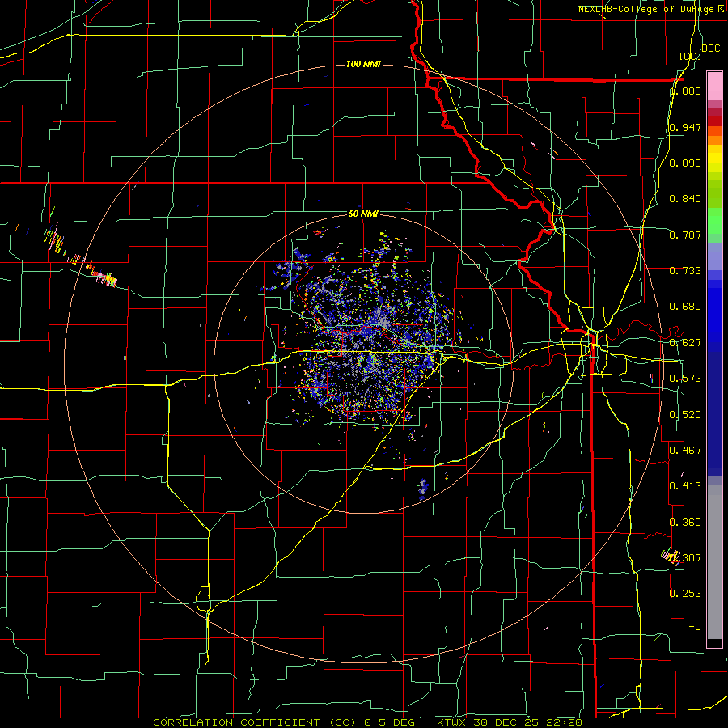The height and width of the screenshot is (728, 728).
Task: Click the 0.893 legend value
Action: 685,163
